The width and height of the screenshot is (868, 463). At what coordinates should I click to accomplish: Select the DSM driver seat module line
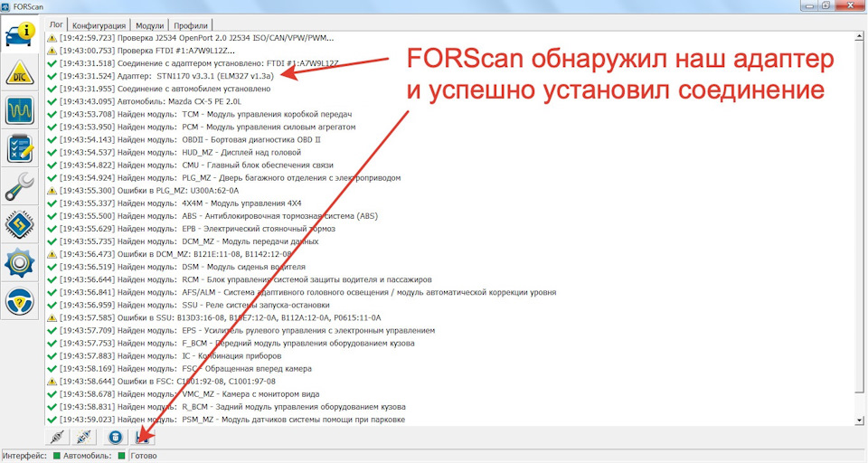[x=182, y=267]
